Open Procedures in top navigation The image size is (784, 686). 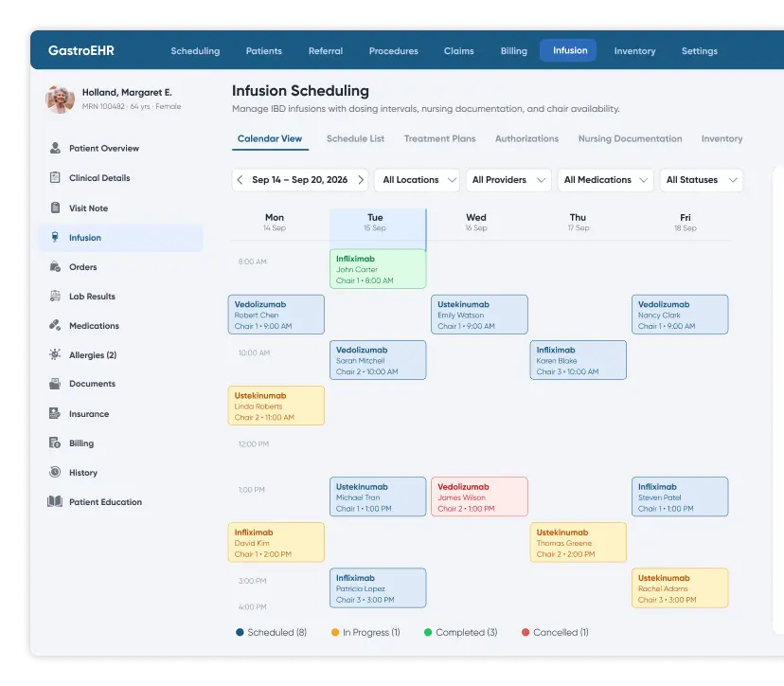[x=394, y=51]
